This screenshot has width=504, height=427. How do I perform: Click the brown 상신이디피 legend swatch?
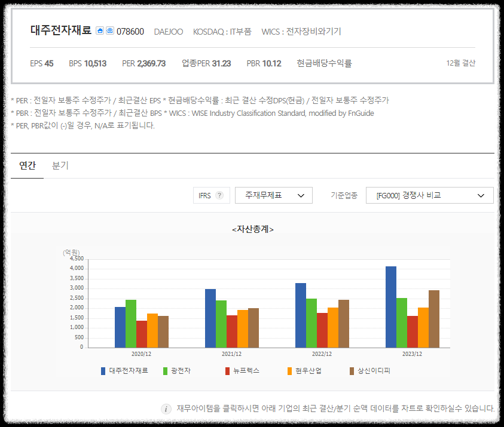(x=352, y=371)
